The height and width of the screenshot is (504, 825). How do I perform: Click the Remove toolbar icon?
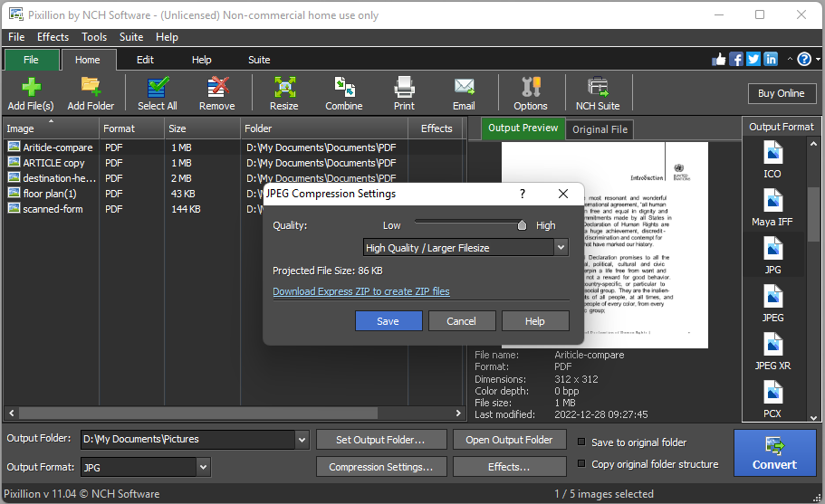pyautogui.click(x=216, y=93)
